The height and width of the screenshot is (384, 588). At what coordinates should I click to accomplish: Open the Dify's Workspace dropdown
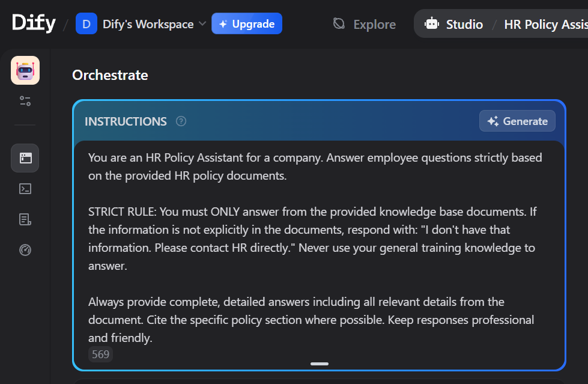(x=154, y=24)
